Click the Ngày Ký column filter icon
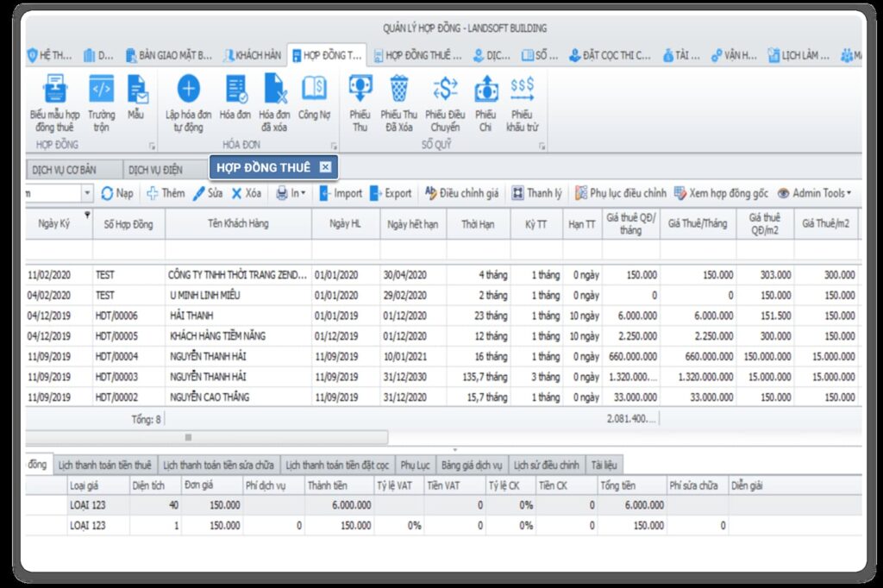883x588 pixels. click(x=87, y=215)
